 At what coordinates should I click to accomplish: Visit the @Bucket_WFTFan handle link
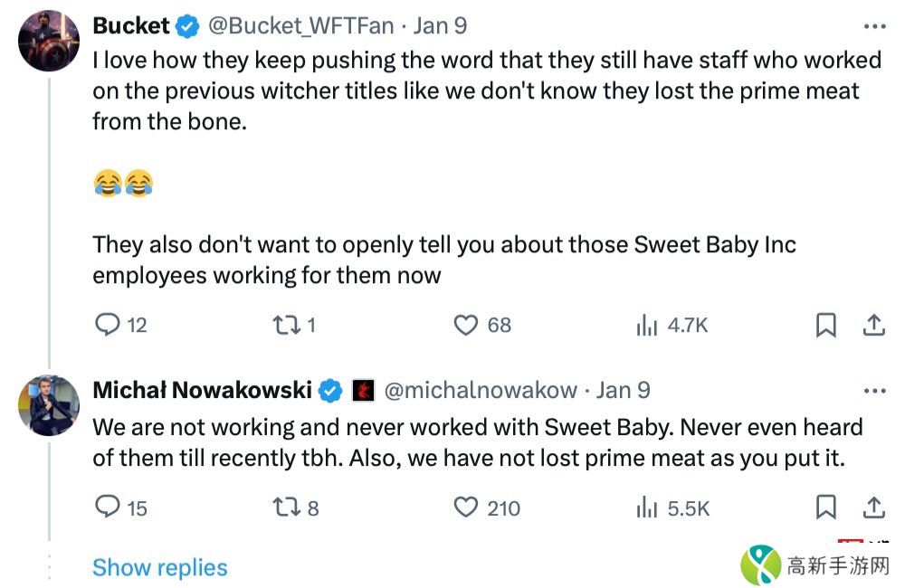301,26
